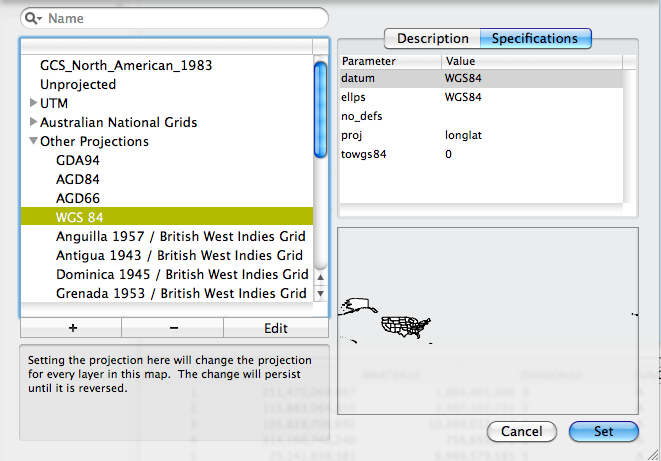The width and height of the screenshot is (661, 461).
Task: Expand the Australian National Grids group
Action: tap(34, 122)
